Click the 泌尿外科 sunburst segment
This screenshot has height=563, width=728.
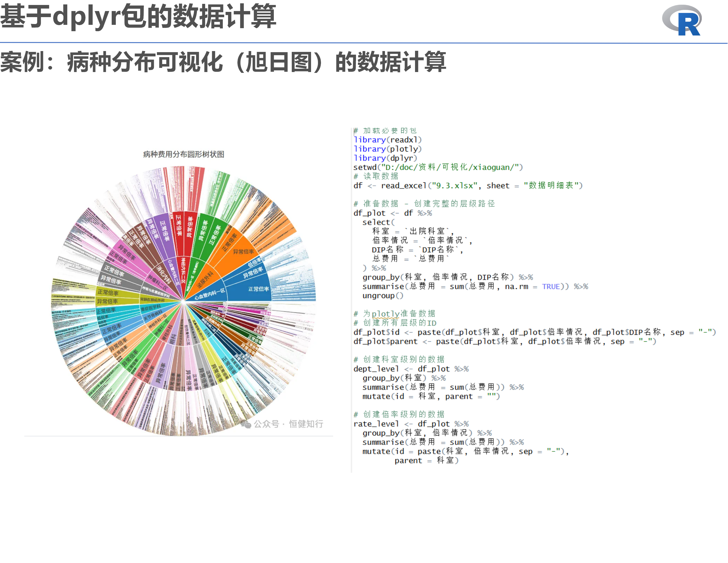(x=204, y=280)
